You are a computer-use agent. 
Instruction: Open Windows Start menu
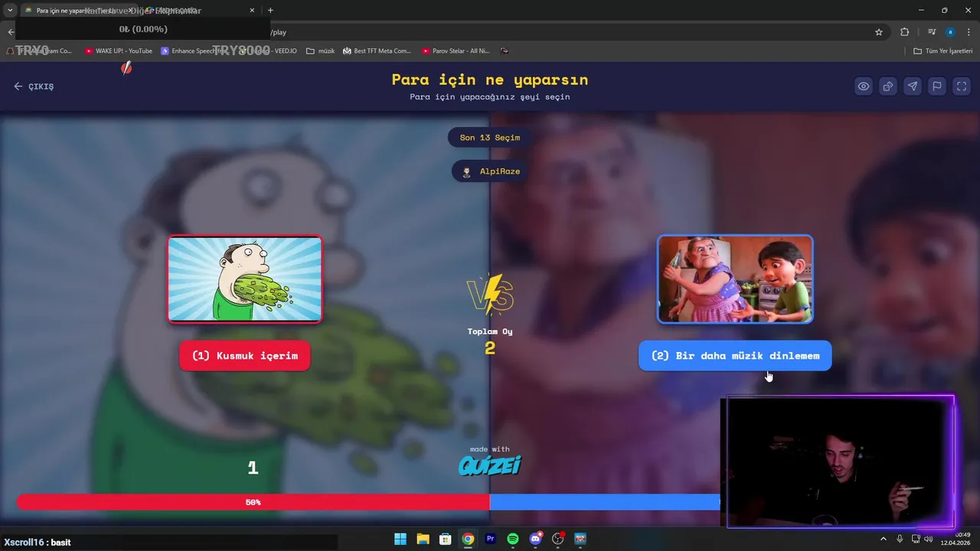(400, 539)
